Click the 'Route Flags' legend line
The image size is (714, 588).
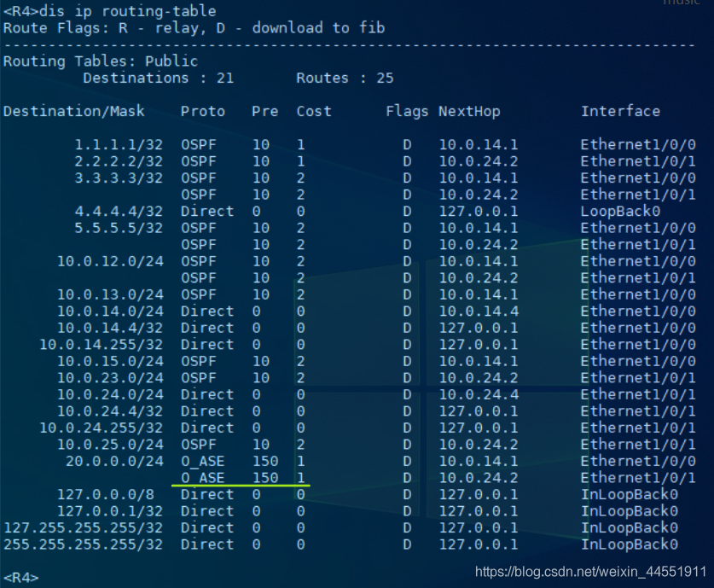pyautogui.click(x=194, y=28)
